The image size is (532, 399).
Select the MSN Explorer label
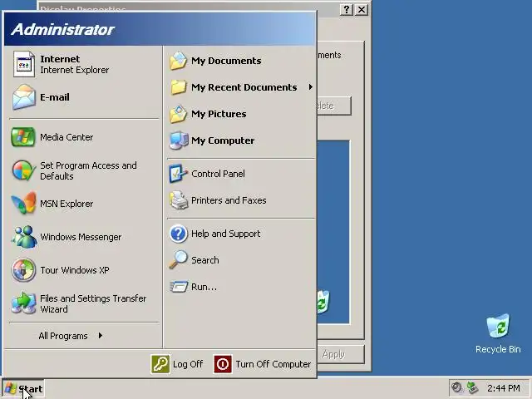66,204
